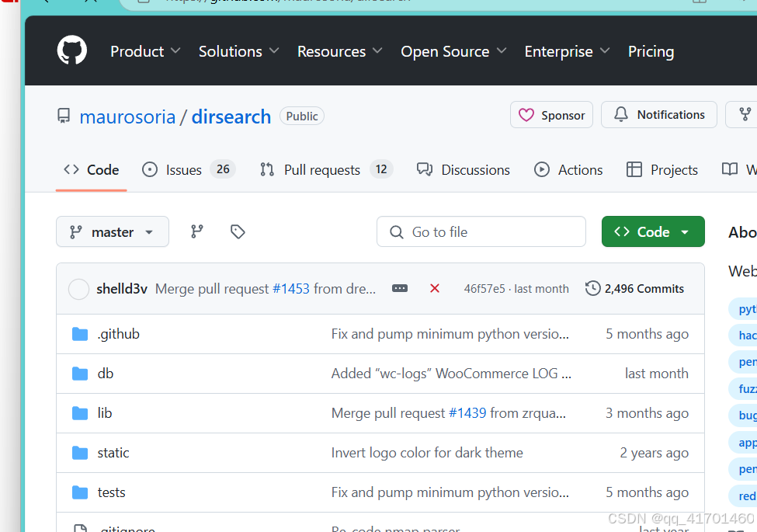Focus the Go to file search field
This screenshot has height=532, width=757.
[x=481, y=231]
